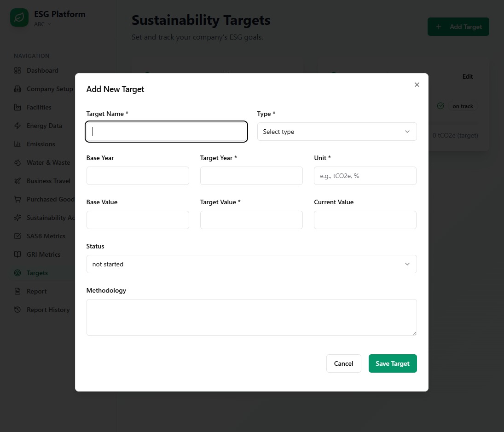Image resolution: width=504 pixels, height=432 pixels.
Task: Click the SASB Metrics checkbox icon
Action: coord(17,236)
